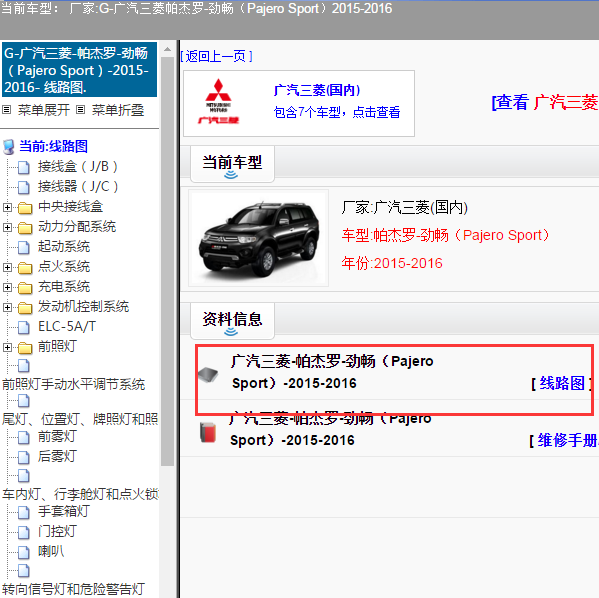
Task: Open 车内灯、行李舱灯和点火锁 item
Action: point(80,494)
